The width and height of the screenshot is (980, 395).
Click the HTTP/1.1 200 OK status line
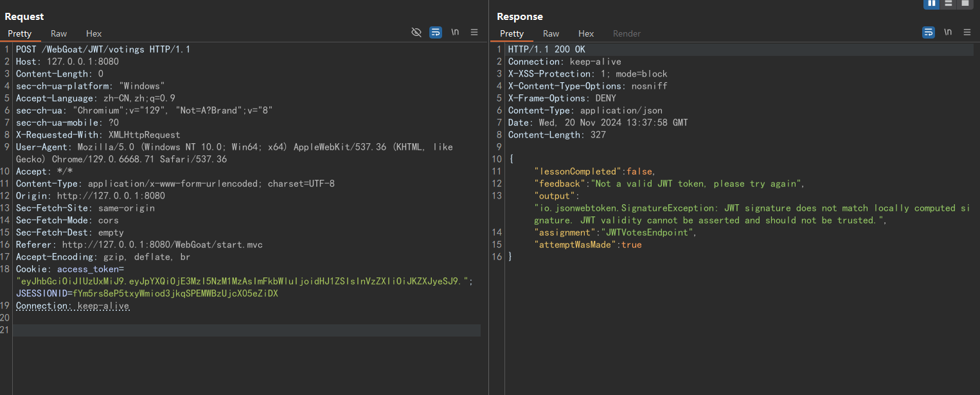pyautogui.click(x=547, y=49)
